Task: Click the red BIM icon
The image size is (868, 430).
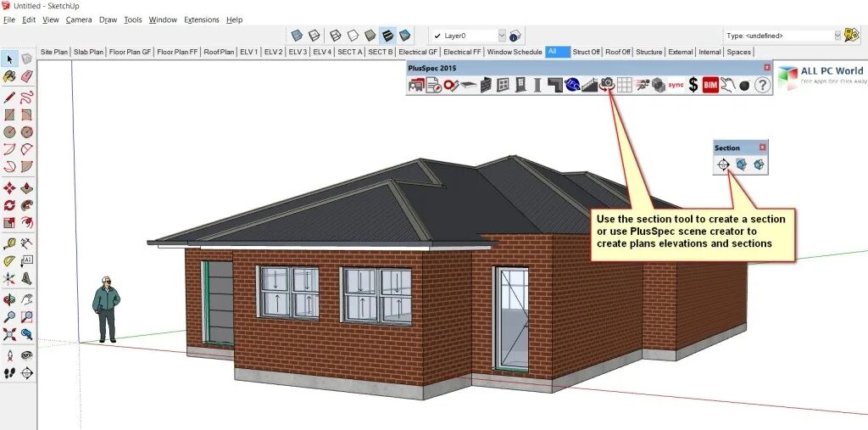Action: (x=710, y=85)
